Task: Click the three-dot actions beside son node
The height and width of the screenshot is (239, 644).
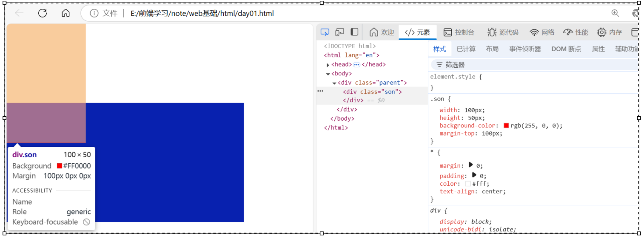Action: point(320,91)
